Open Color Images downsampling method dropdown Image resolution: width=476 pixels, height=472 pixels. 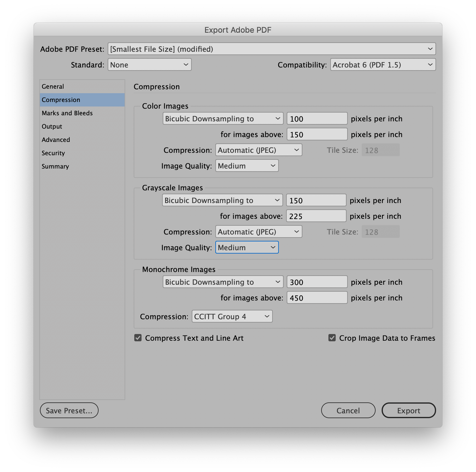pos(223,119)
